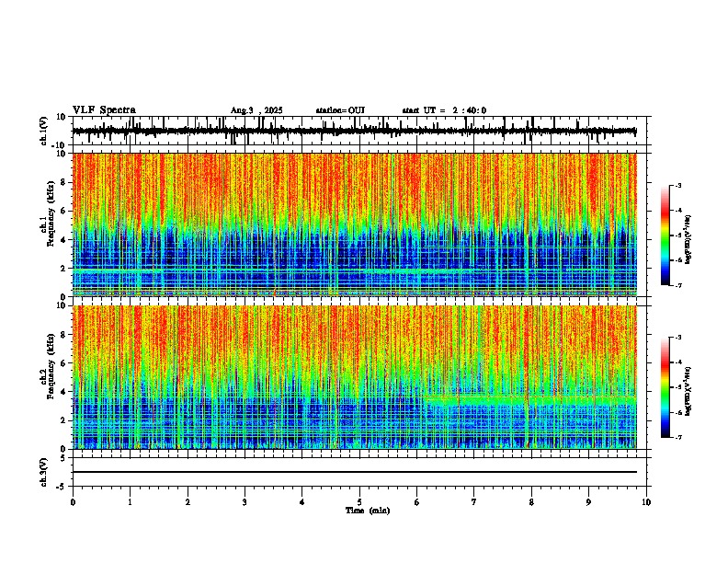Click the green 3.5 kHz band in ch.2 spectrogram
Viewport: 728px width, 563px height.
(x=530, y=399)
